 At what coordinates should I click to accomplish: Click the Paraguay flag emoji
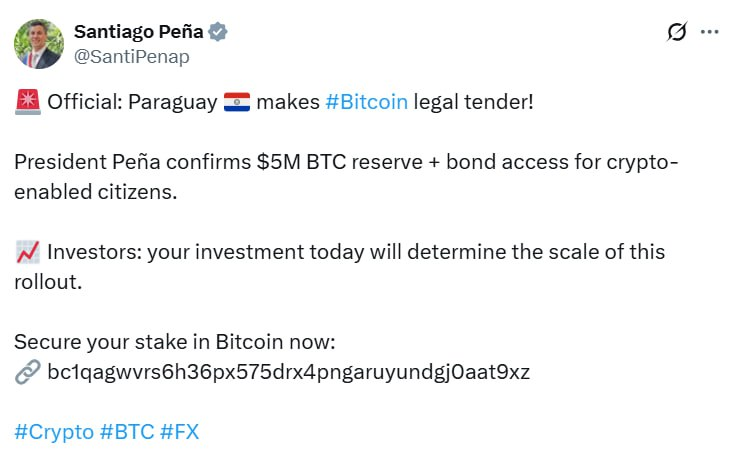click(x=236, y=102)
